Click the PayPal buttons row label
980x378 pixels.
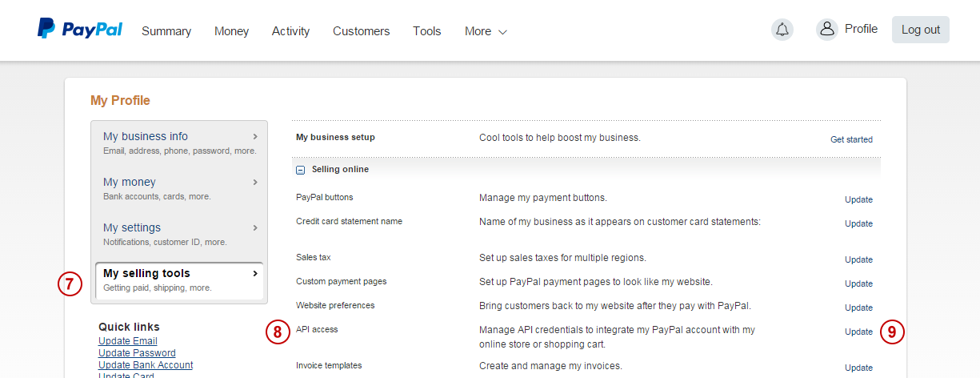[x=324, y=197]
